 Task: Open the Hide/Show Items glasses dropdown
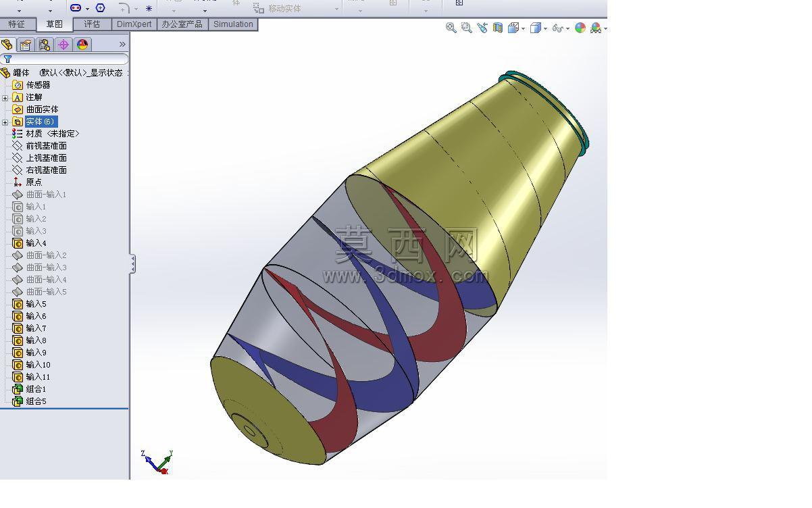560,28
